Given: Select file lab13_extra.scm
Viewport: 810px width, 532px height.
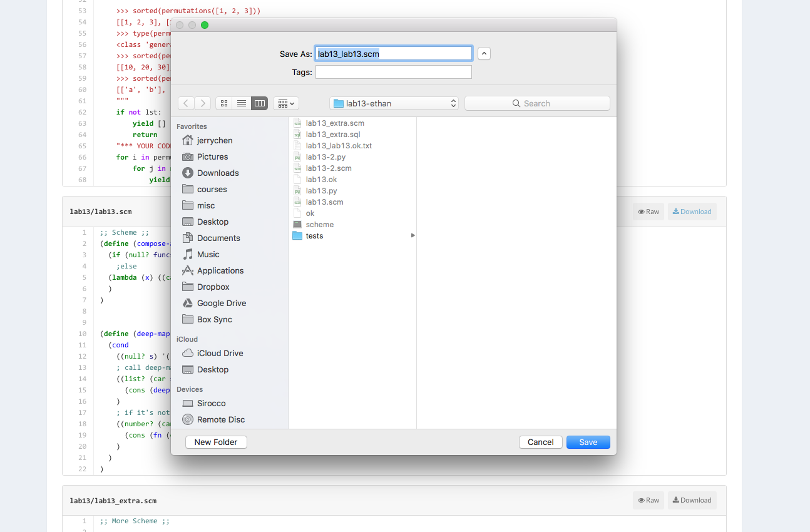Looking at the screenshot, I should click(x=335, y=123).
